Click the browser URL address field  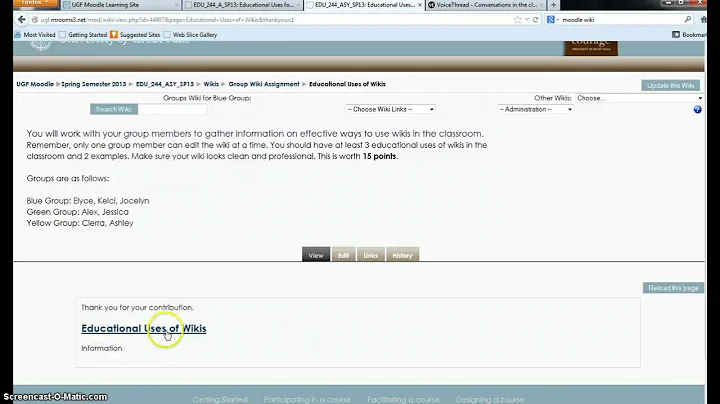[276, 20]
